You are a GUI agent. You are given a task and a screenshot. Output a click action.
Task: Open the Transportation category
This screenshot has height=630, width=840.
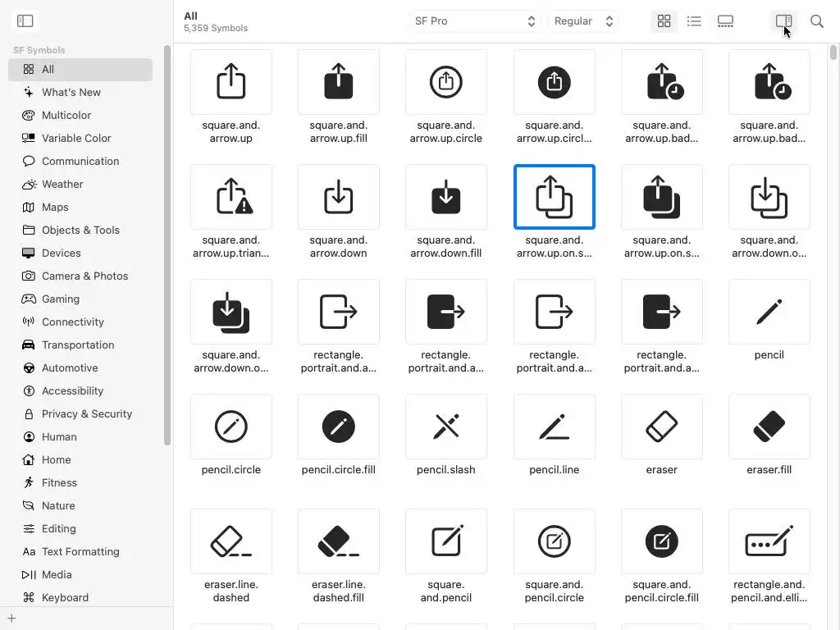(80, 345)
